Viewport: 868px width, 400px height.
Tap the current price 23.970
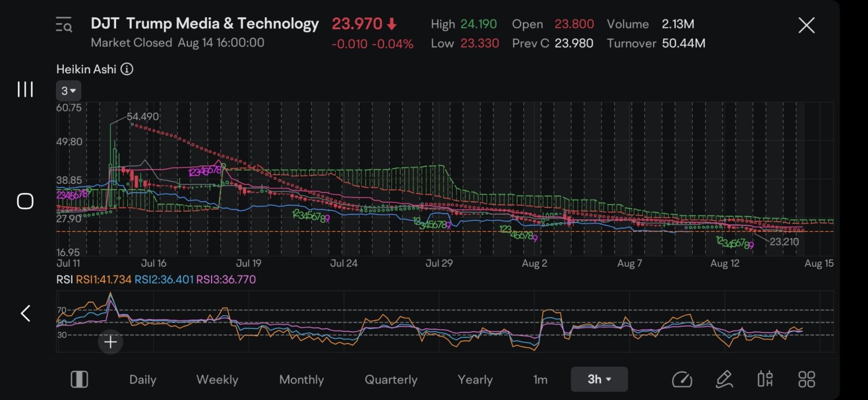(x=357, y=24)
